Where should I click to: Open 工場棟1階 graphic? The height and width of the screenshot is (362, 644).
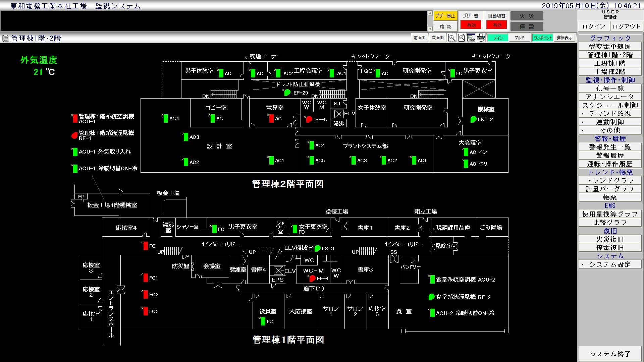(610, 63)
